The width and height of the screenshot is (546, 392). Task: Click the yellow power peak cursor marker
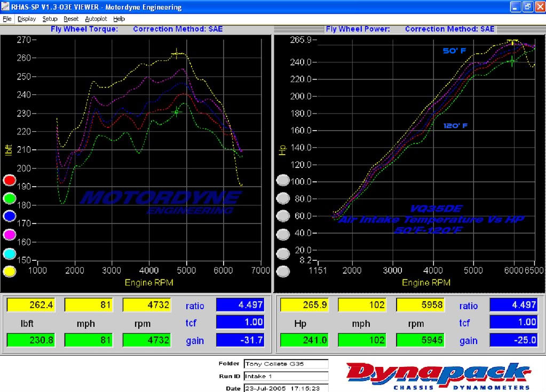click(512, 42)
